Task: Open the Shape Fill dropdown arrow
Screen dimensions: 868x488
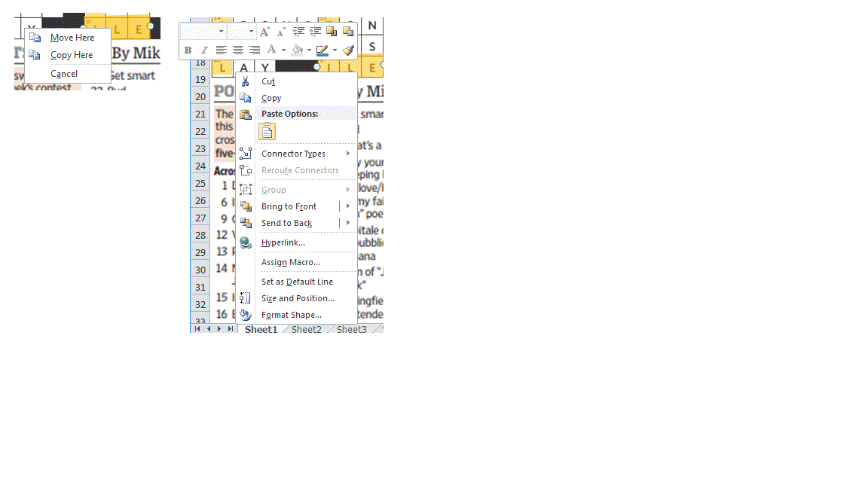Action: tap(309, 50)
